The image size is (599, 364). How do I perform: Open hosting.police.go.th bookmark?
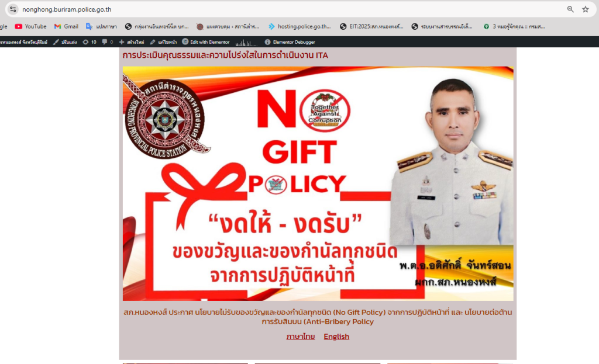(x=299, y=26)
